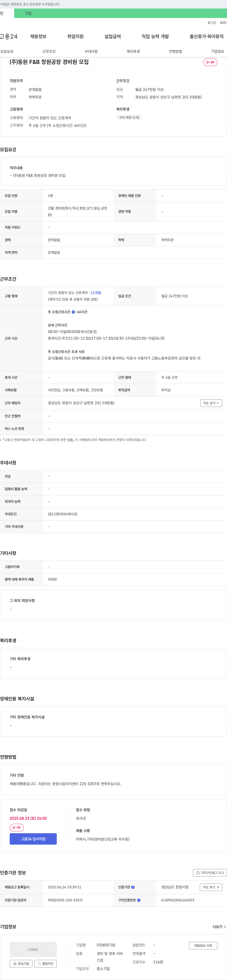Jump to 모집요강 section tab

[7, 51]
